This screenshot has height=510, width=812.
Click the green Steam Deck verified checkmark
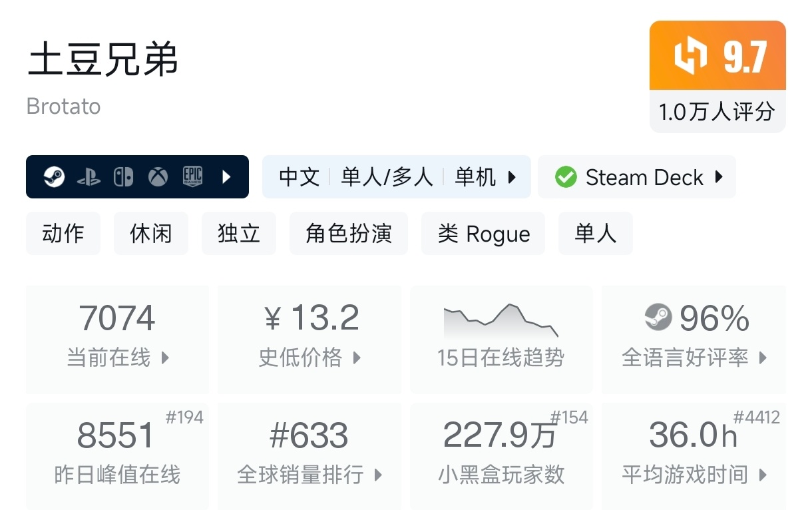point(566,177)
